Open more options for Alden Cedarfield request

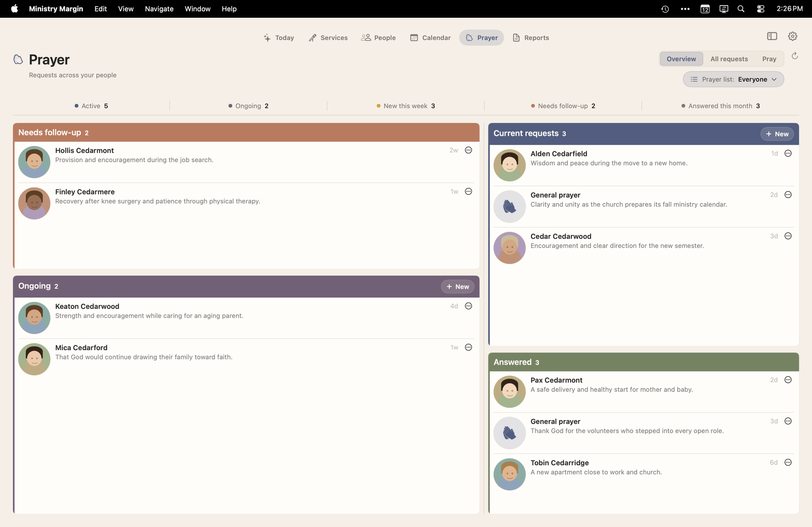coord(788,153)
